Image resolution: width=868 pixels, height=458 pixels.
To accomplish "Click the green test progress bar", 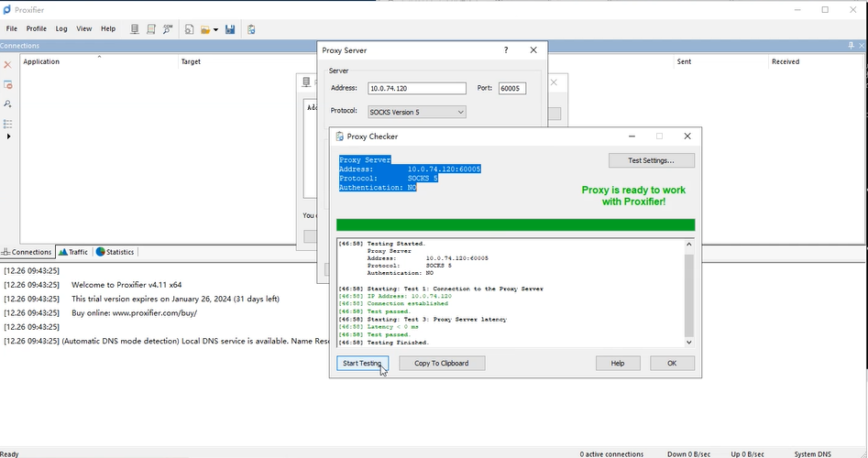I will (x=515, y=224).
